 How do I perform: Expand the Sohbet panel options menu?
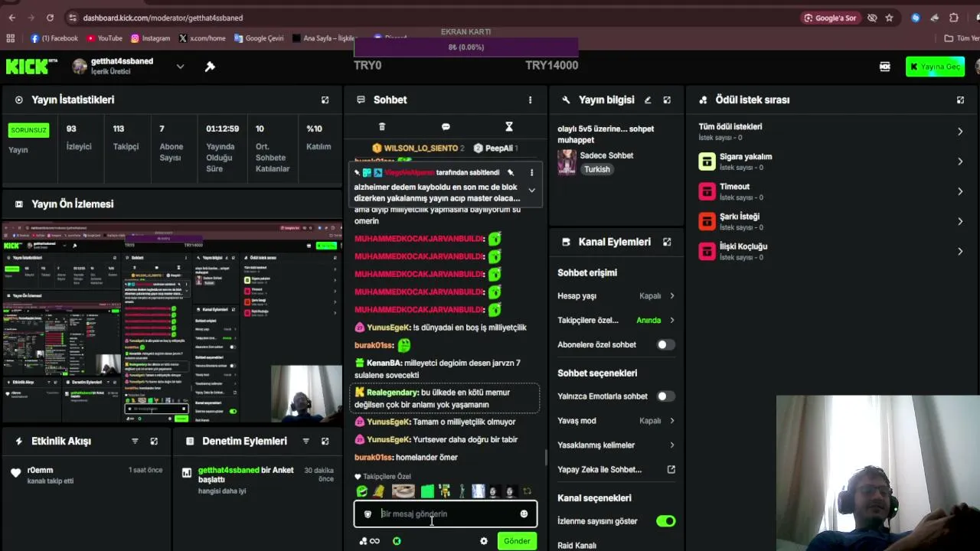click(530, 100)
